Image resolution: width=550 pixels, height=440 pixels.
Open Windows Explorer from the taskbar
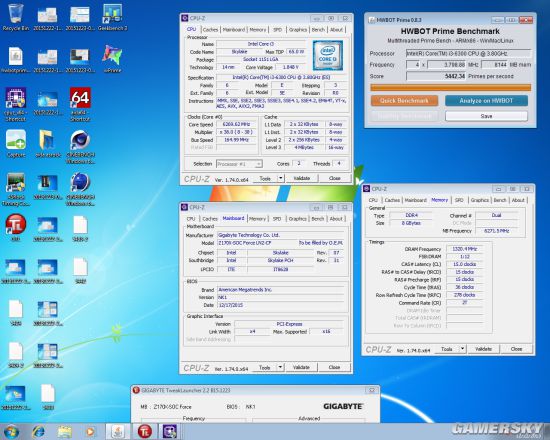(x=65, y=431)
